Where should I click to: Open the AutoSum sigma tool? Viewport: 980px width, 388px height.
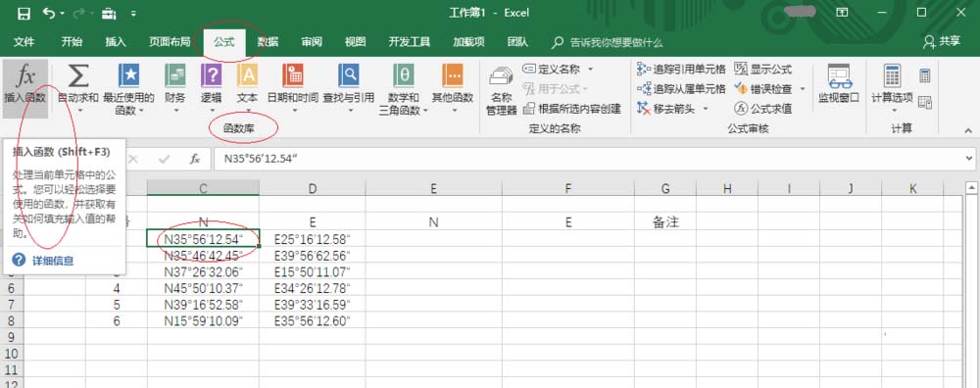click(x=78, y=75)
